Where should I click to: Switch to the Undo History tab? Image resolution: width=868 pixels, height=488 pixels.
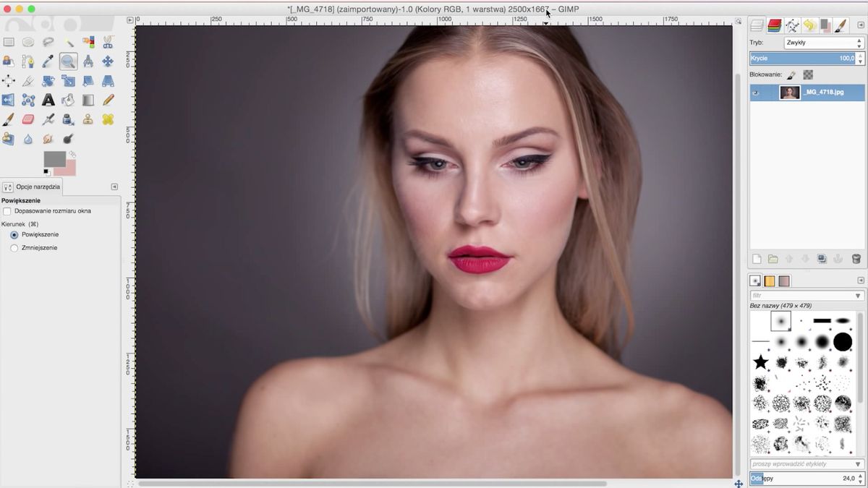809,26
